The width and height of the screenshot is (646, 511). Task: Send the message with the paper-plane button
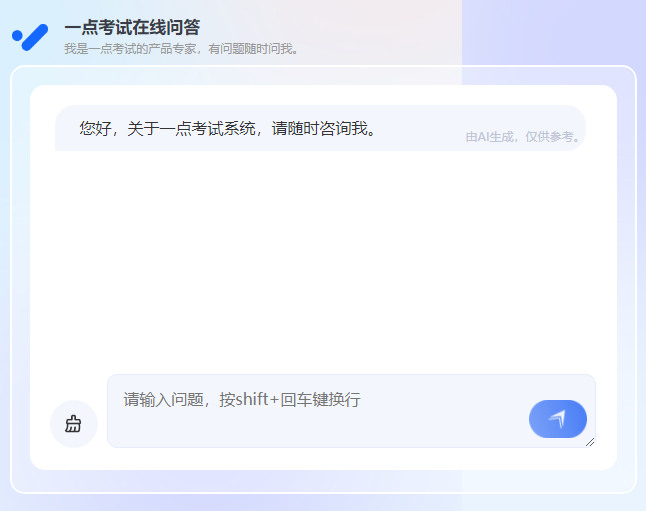(557, 419)
